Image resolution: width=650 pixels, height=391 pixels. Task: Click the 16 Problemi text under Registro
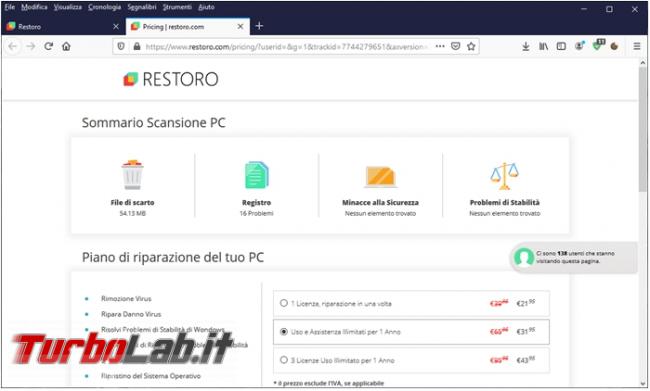click(x=256, y=214)
